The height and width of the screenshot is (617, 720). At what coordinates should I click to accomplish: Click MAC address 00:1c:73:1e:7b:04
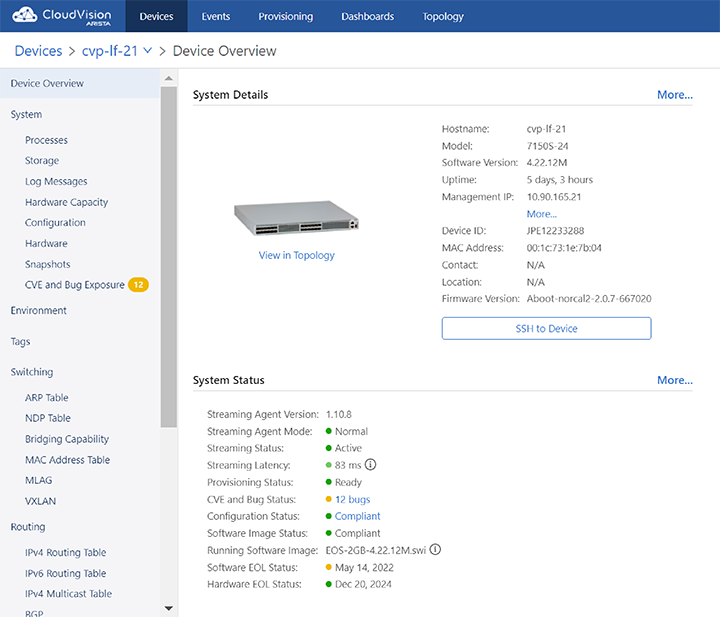pyautogui.click(x=564, y=247)
